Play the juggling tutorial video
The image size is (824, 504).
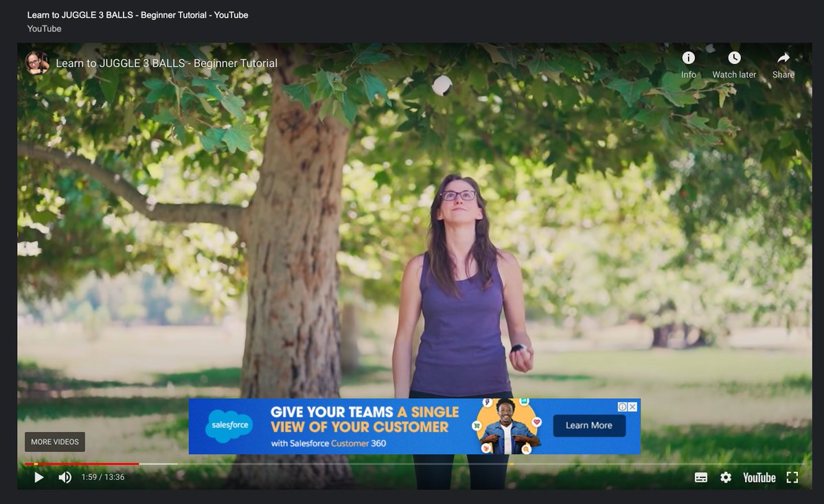point(39,477)
